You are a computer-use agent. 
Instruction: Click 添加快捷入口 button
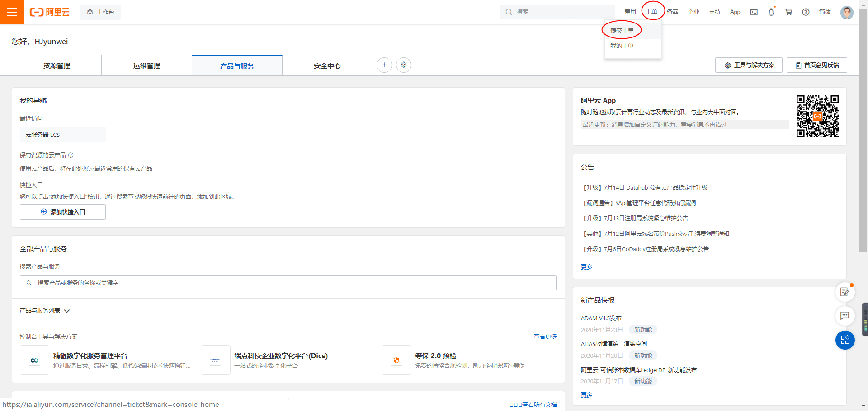pos(63,212)
